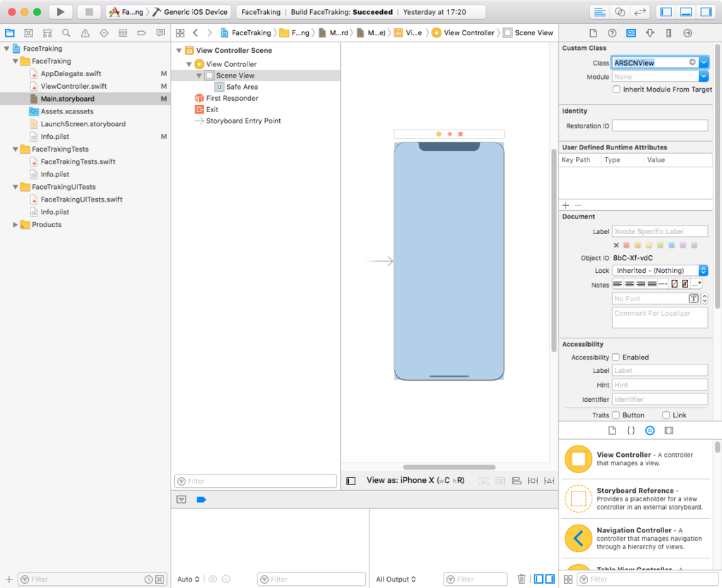Open Assets.xcassets

(67, 111)
